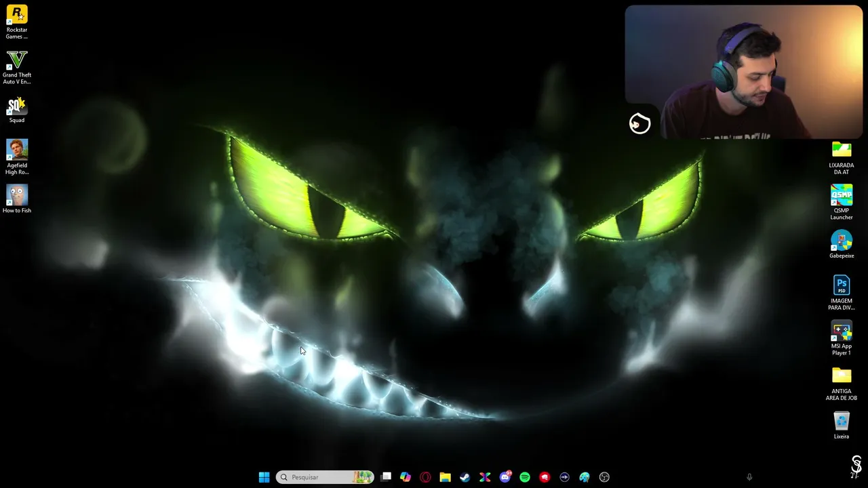The height and width of the screenshot is (488, 868).
Task: Launch Copilot from the taskbar
Action: [x=406, y=477]
